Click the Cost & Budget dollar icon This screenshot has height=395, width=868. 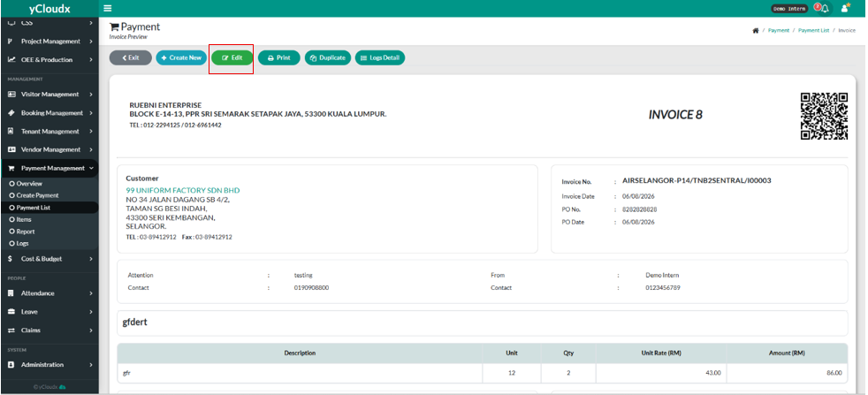pyautogui.click(x=11, y=258)
